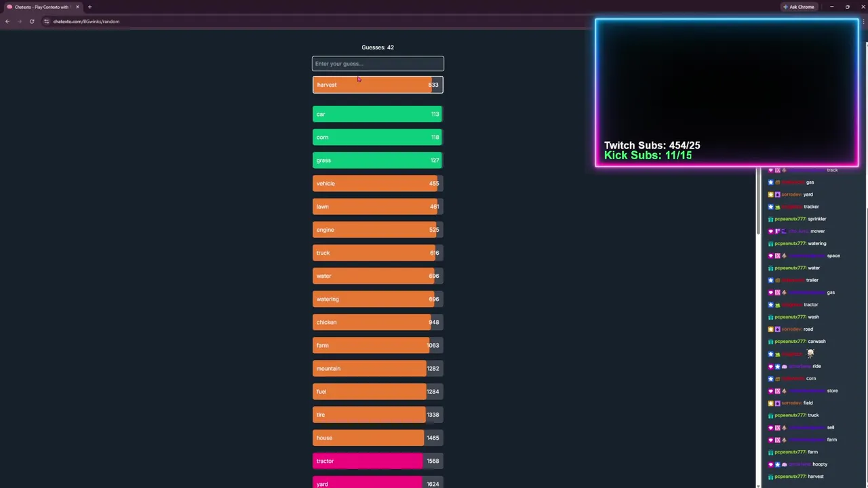Select the Chatexto browser tab
The width and height of the screenshot is (868, 488).
42,7
